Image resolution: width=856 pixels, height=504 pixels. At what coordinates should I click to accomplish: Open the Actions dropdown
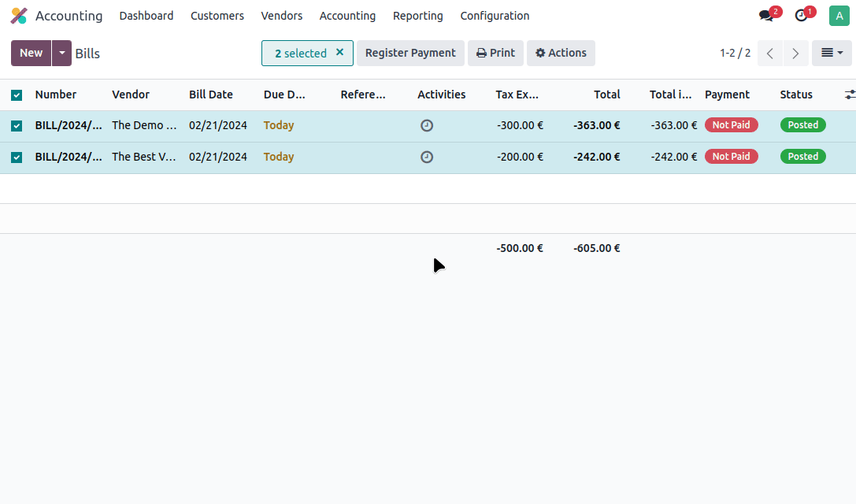pos(561,54)
